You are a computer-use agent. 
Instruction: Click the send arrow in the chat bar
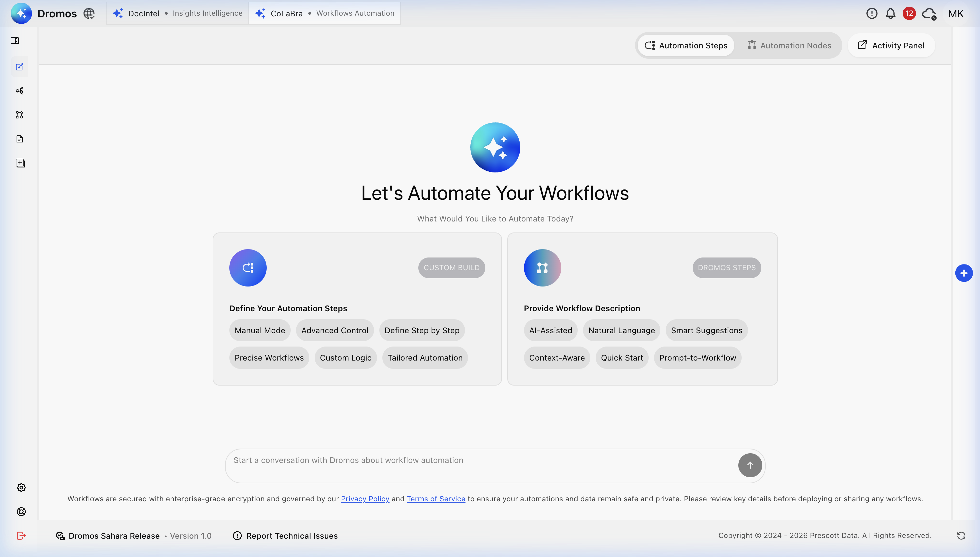point(750,465)
